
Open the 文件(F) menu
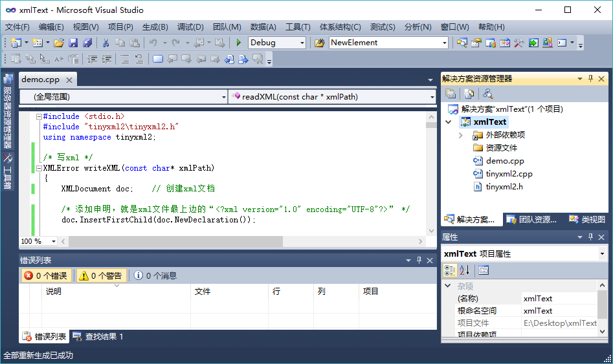(17, 27)
